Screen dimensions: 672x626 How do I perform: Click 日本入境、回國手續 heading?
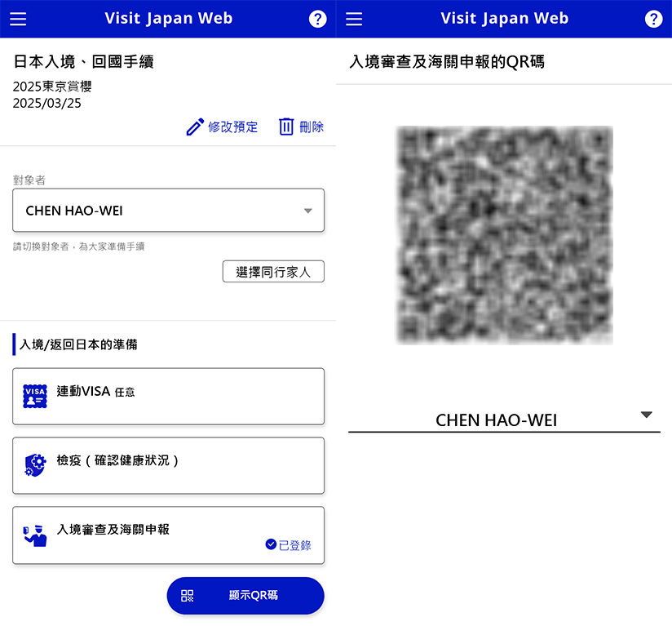83,62
